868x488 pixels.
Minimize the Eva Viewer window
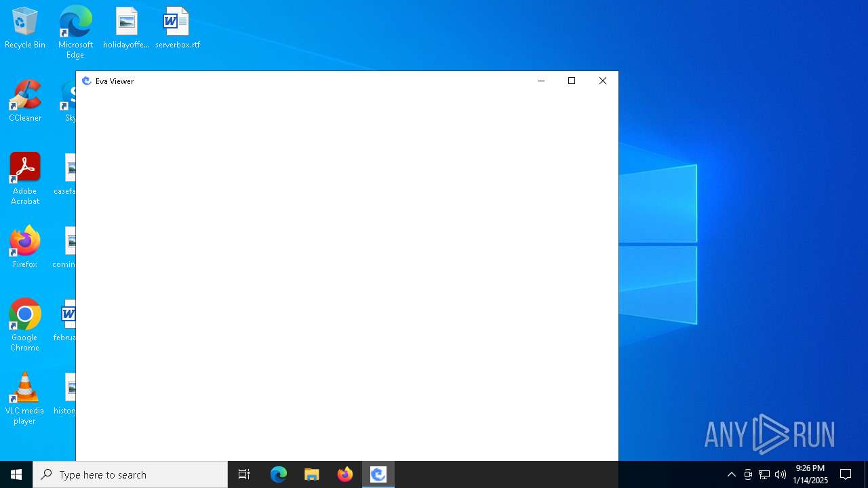[541, 81]
